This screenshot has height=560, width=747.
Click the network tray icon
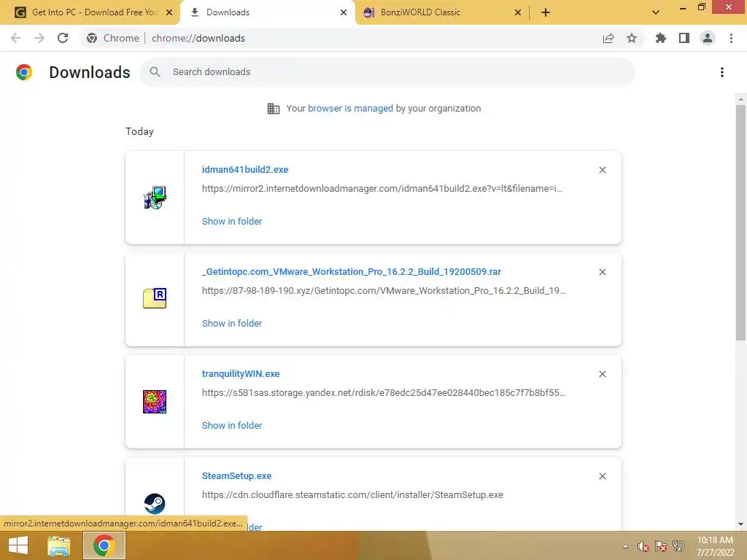[x=678, y=546]
